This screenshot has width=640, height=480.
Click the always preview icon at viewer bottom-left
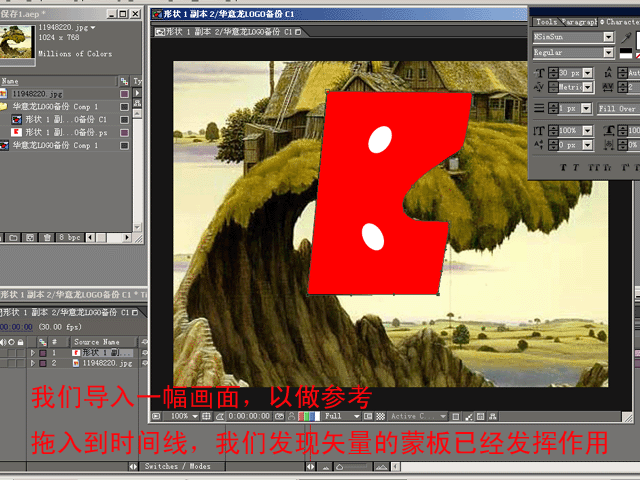(x=156, y=416)
